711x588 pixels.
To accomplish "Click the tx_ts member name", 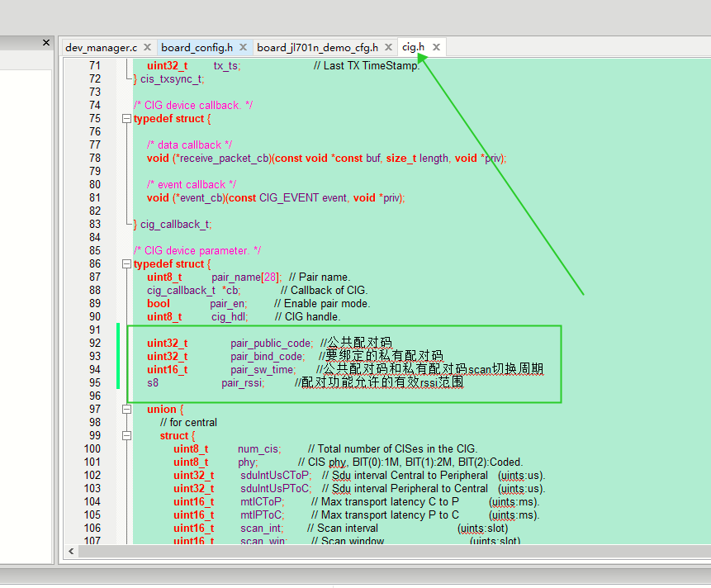I will click(227, 66).
